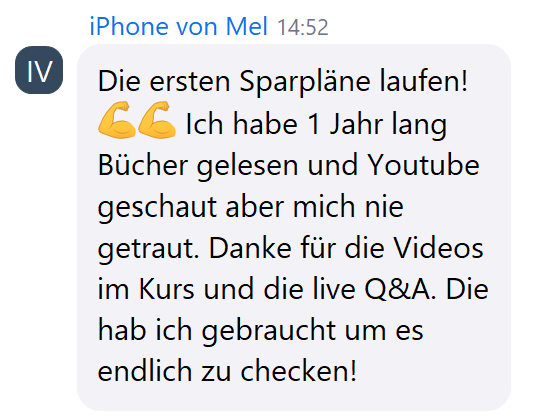Click the word Bücher in message

143,165
